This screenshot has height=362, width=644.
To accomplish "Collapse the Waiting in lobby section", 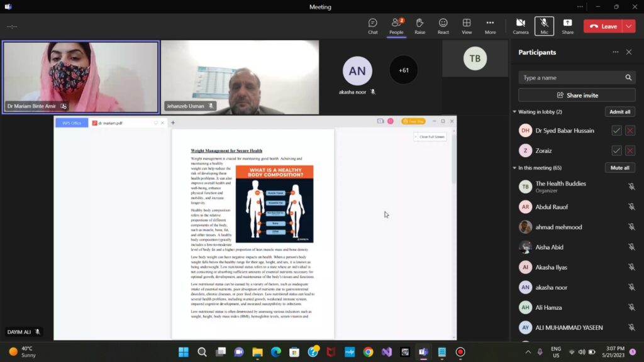I will pyautogui.click(x=514, y=112).
